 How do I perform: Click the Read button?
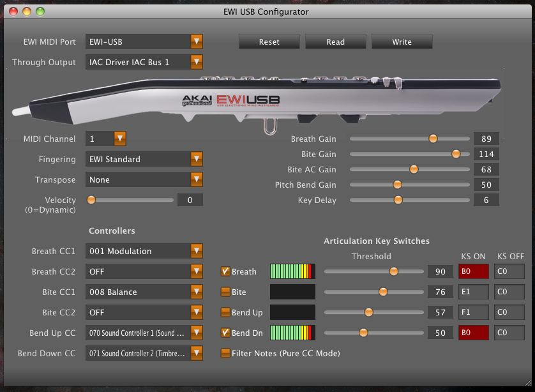[x=335, y=41]
